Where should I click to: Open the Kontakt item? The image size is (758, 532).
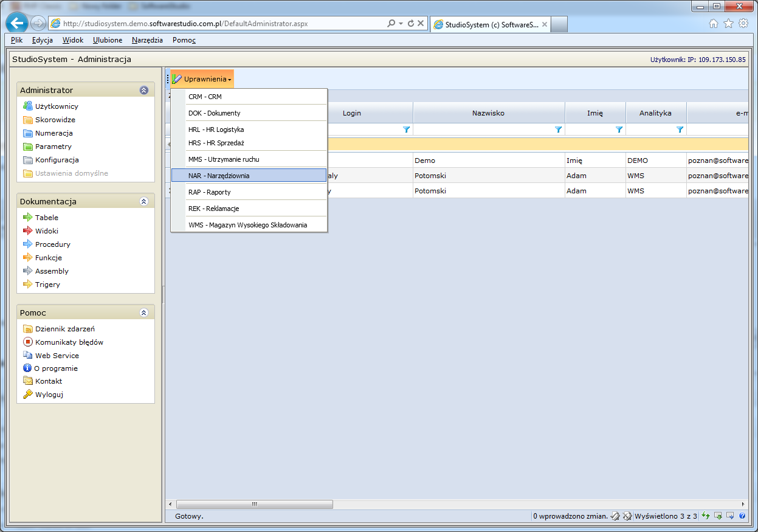43,381
